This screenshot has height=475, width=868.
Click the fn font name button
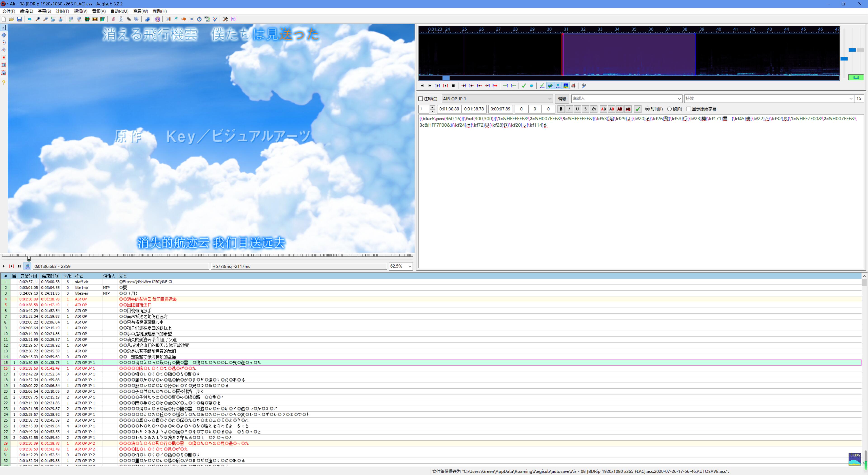pos(594,109)
